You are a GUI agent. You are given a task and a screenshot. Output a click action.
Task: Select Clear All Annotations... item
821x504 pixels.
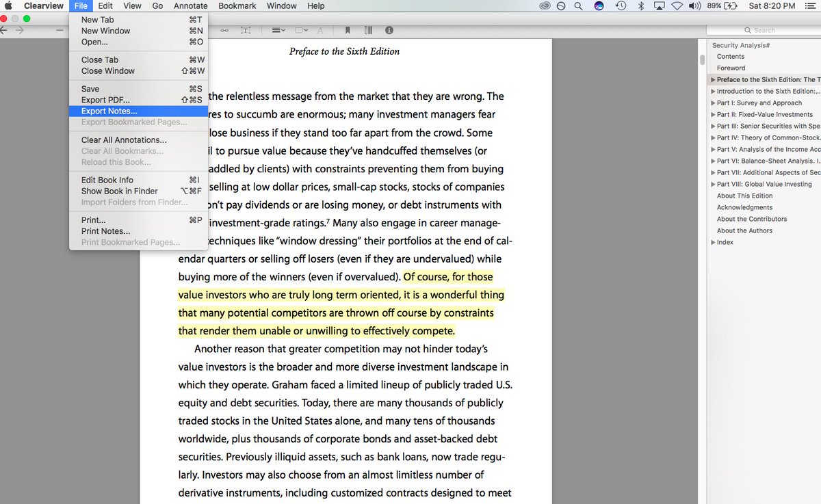[x=139, y=140]
